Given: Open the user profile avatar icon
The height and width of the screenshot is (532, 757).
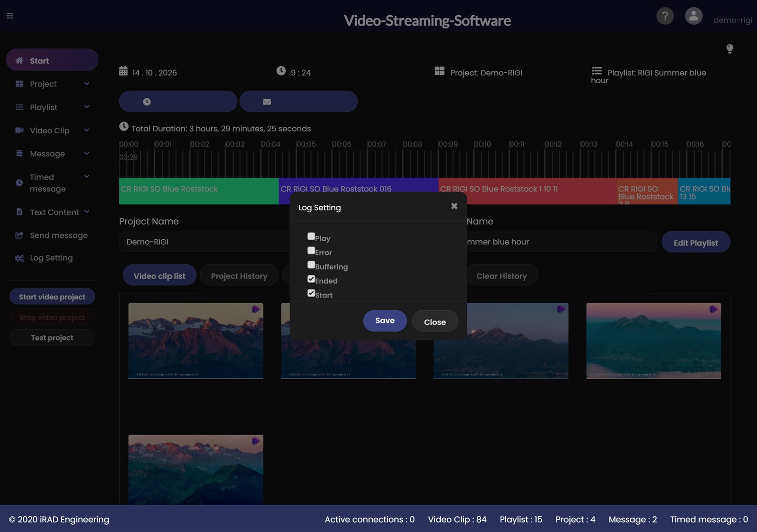Looking at the screenshot, I should point(694,16).
